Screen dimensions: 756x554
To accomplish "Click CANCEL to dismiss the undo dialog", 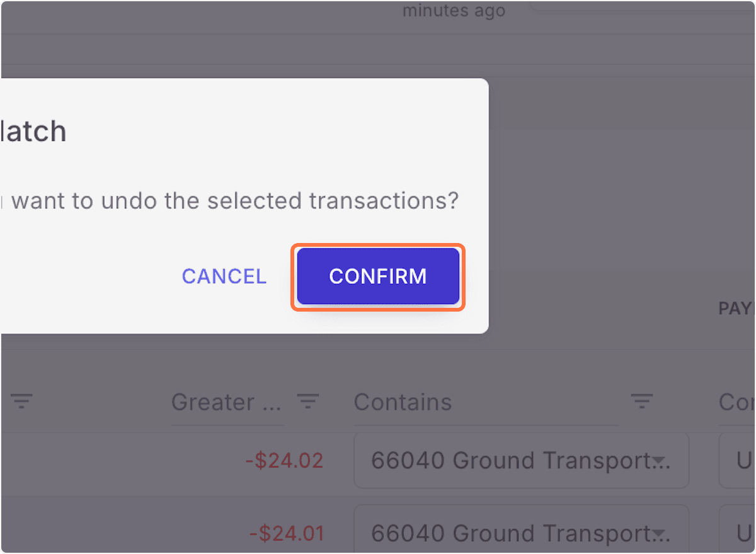I will (x=224, y=276).
